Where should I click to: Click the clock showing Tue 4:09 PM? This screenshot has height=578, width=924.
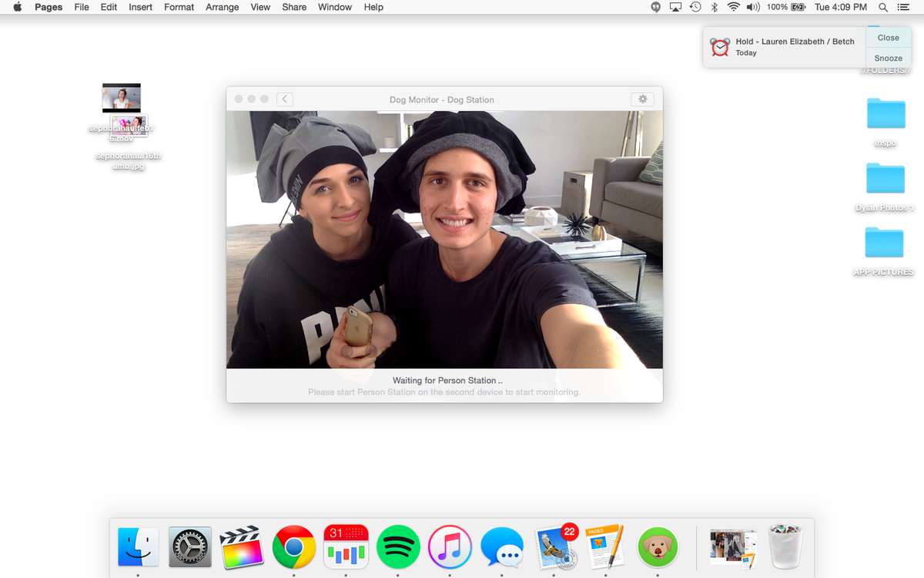pyautogui.click(x=841, y=7)
